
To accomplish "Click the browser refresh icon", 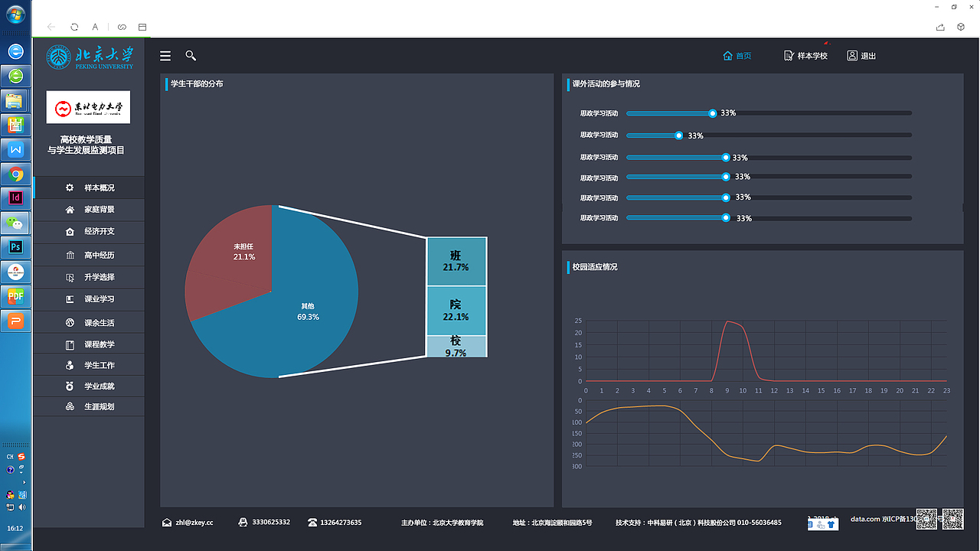I will tap(74, 27).
